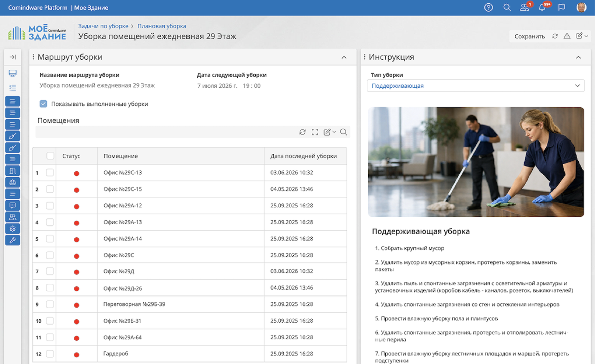
Task: Open the users icon with badge 1
Action: tap(525, 7)
